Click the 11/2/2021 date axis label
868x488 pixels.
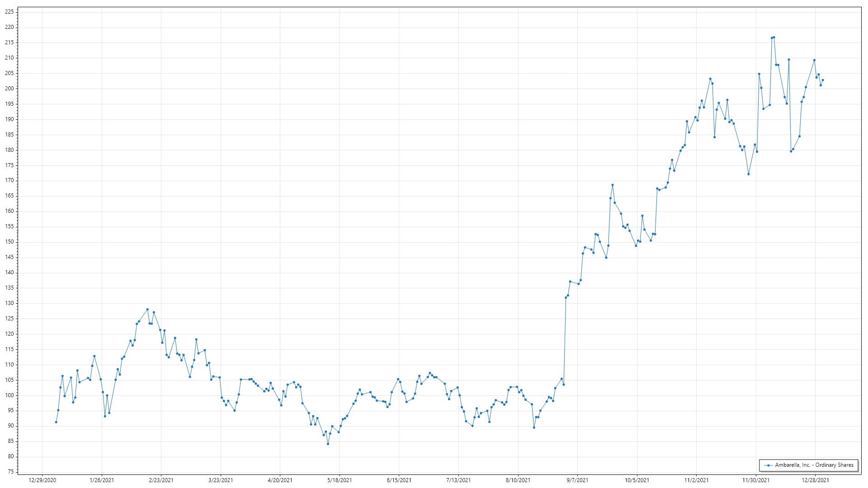[696, 480]
